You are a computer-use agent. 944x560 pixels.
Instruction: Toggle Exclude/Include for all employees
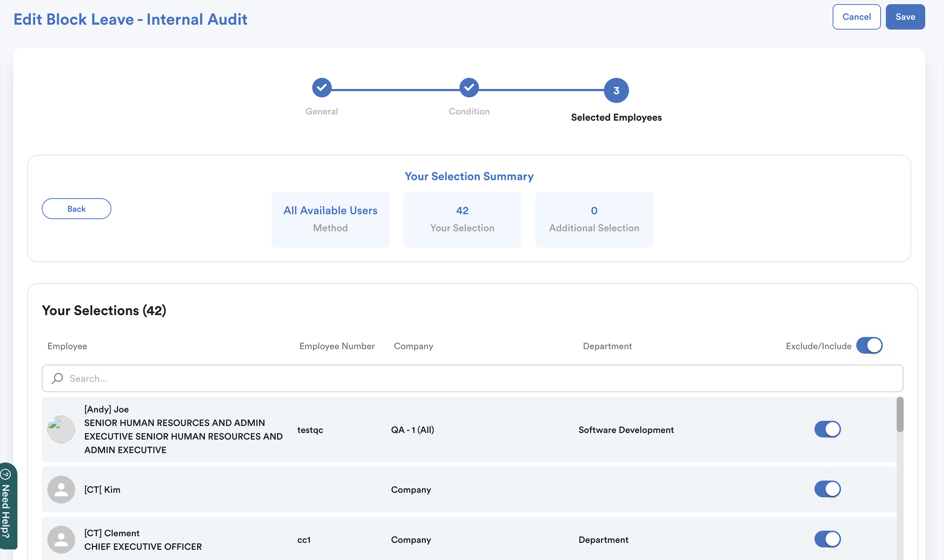coord(869,345)
